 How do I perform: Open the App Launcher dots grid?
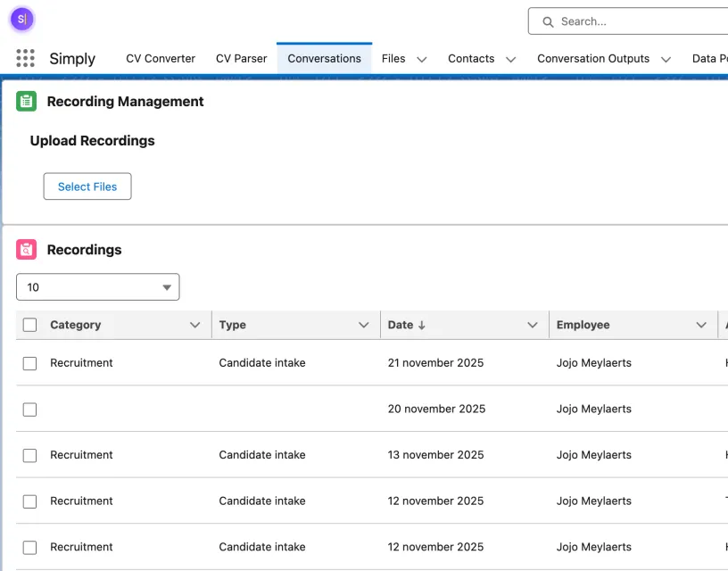click(25, 58)
